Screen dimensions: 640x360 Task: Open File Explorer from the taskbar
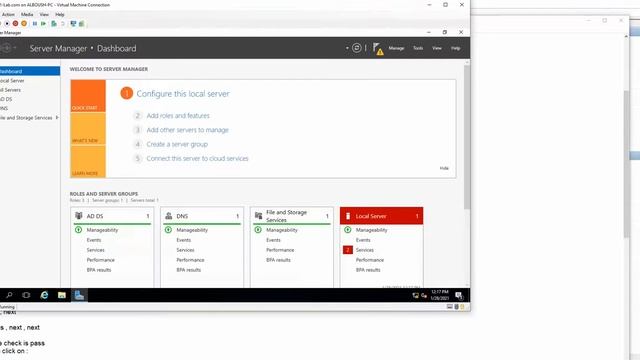click(x=62, y=295)
